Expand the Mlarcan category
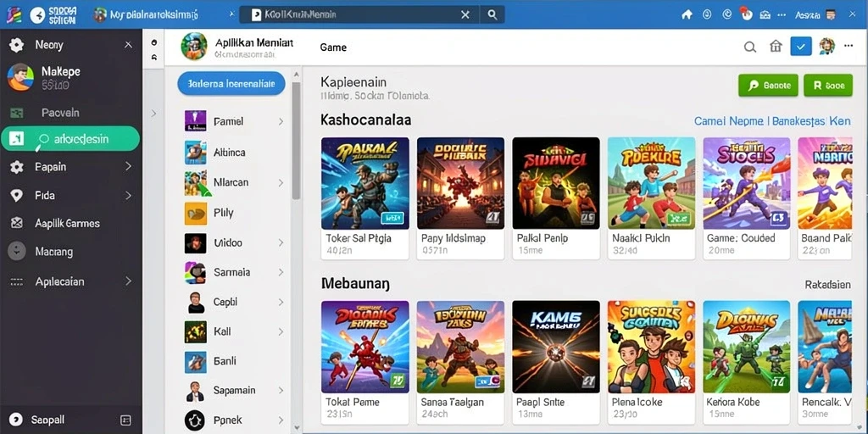868x434 pixels. coord(281,182)
